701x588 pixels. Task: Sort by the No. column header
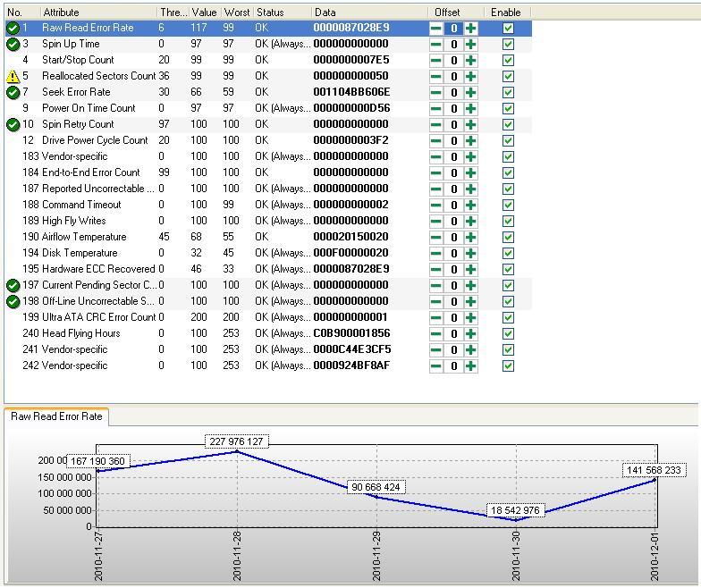click(22, 13)
